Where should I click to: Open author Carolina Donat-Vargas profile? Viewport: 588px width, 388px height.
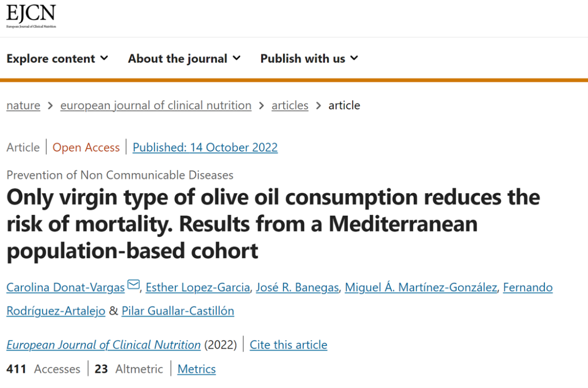(x=66, y=287)
